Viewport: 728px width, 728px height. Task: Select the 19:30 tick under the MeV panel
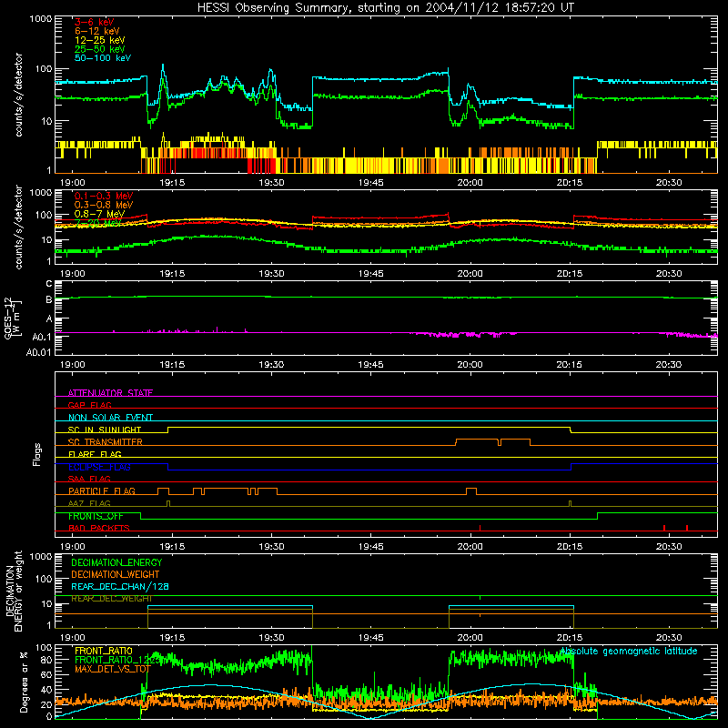click(271, 274)
